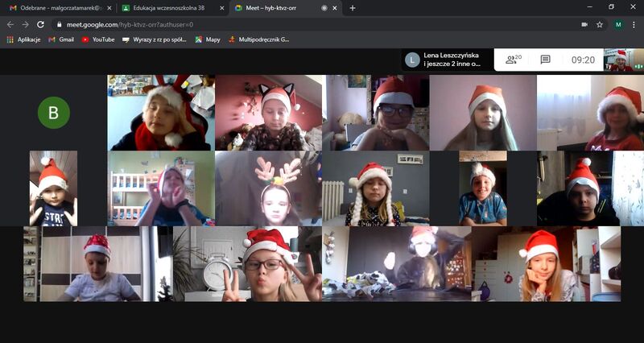Go back to previous page
644x343 pixels.
[x=10, y=24]
